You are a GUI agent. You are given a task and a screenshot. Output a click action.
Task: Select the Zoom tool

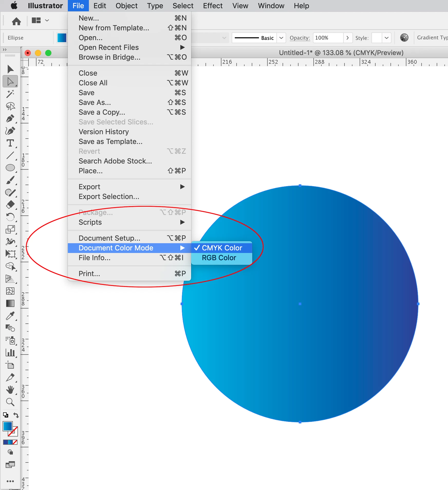pos(10,402)
